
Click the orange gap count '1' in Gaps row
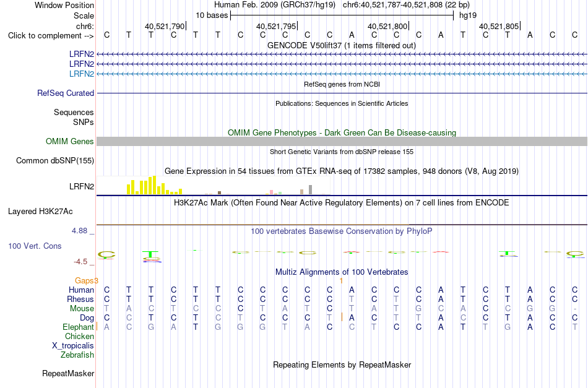point(341,280)
